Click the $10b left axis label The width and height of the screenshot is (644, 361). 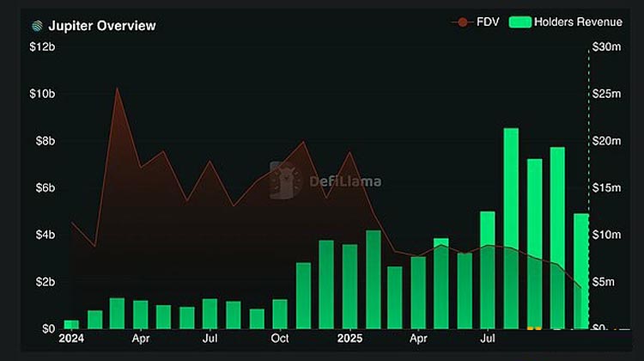coord(42,94)
